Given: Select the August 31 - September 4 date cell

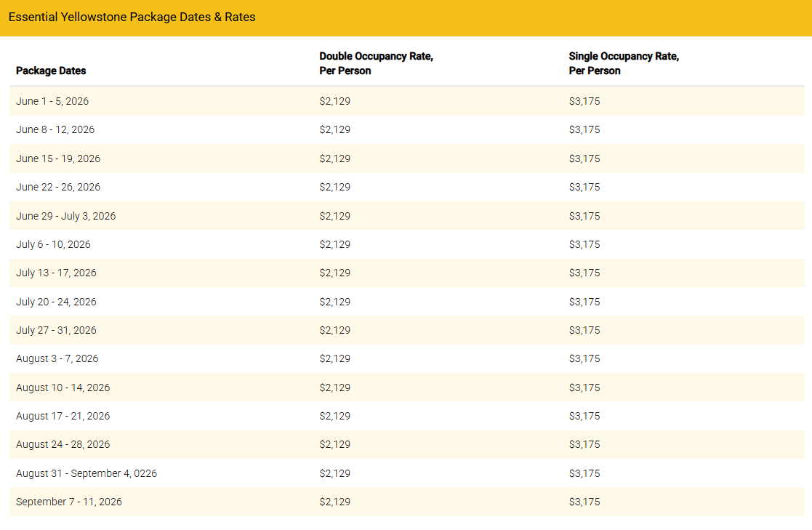Looking at the screenshot, I should pyautogui.click(x=87, y=473).
